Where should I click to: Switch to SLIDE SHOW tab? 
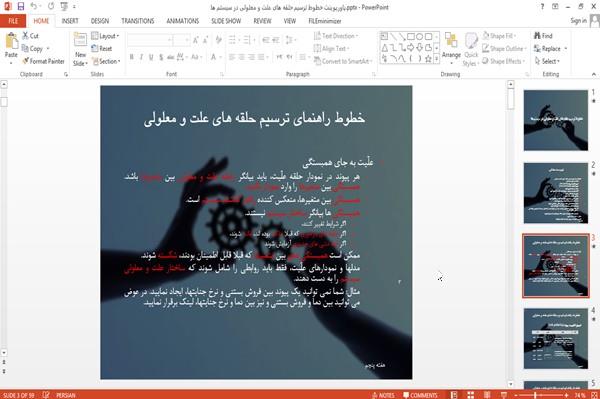point(226,21)
